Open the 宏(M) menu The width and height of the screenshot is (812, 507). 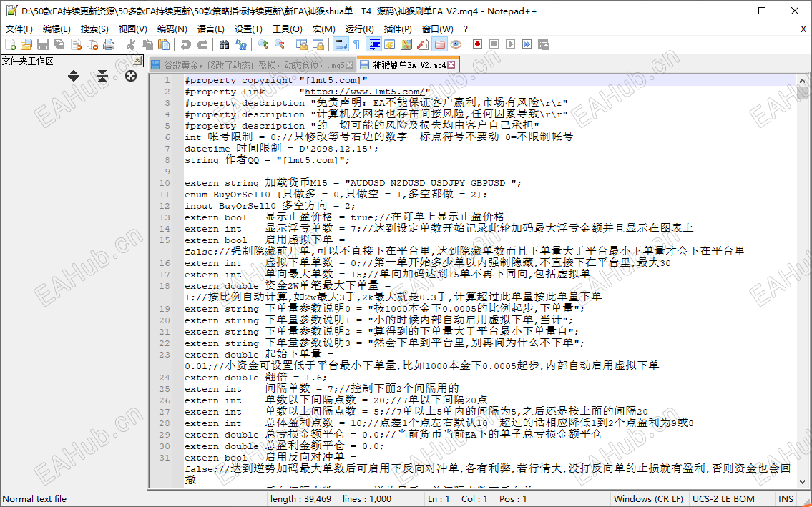tap(323, 29)
